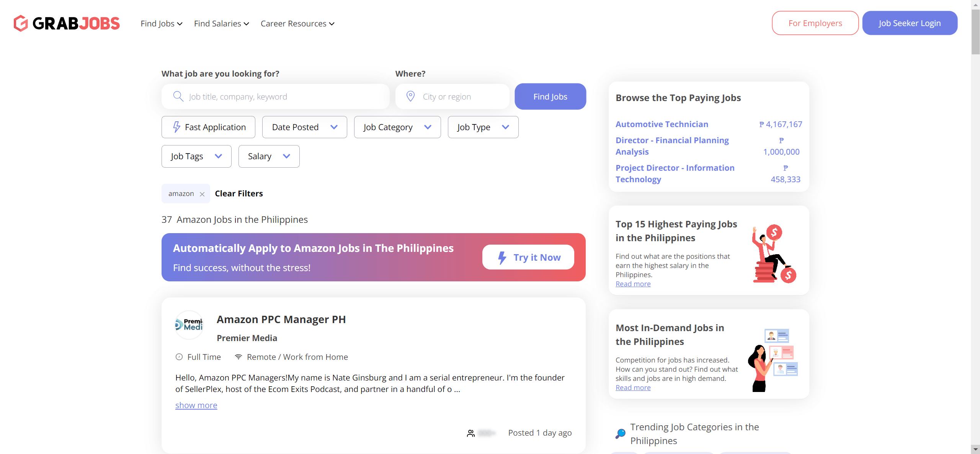Click the Try it Now button

coord(528,257)
